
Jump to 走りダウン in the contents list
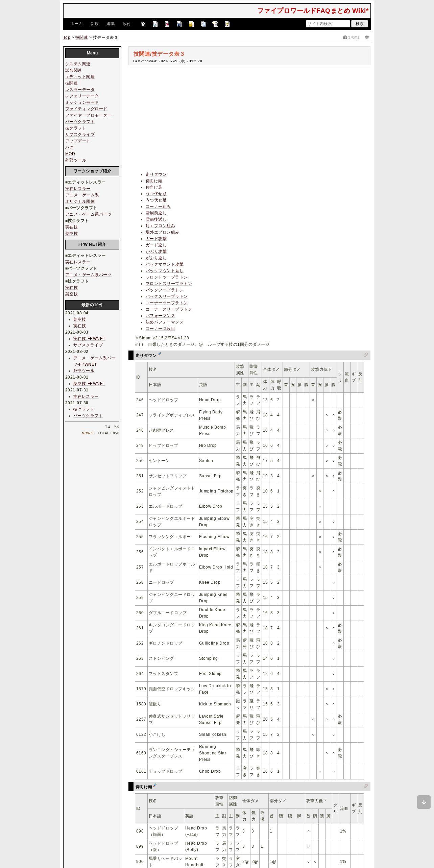pyautogui.click(x=156, y=174)
